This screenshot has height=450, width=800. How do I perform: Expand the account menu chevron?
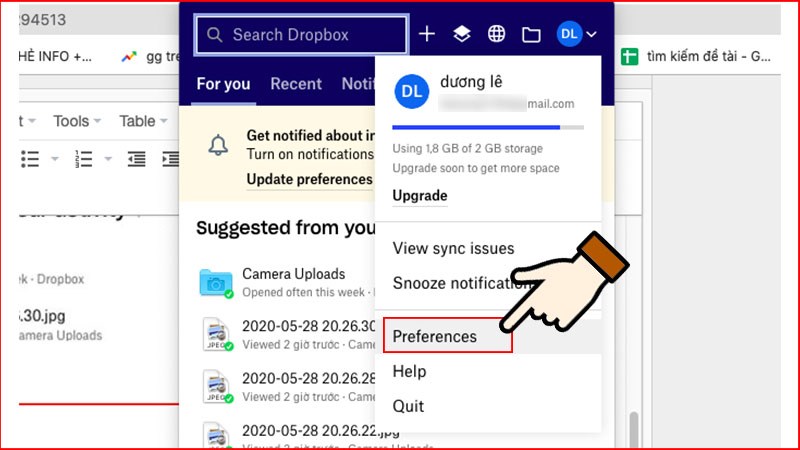[591, 35]
